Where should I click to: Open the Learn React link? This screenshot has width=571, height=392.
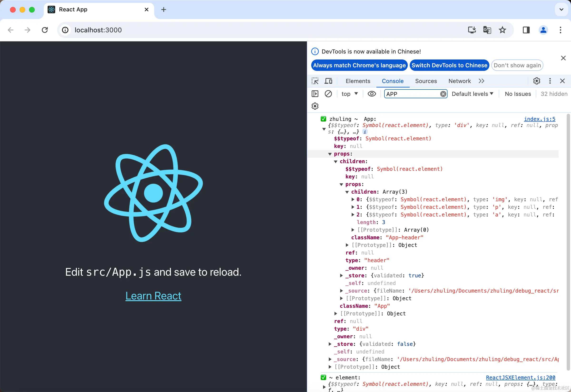point(153,296)
